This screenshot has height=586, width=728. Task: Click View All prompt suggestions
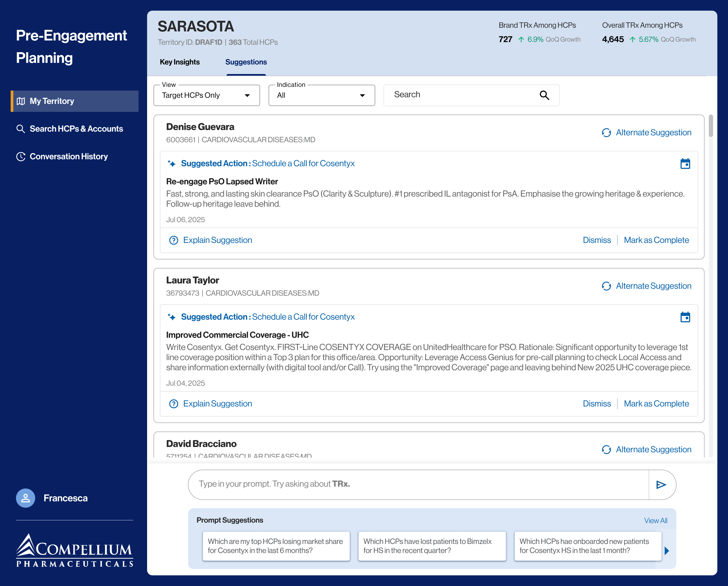[x=656, y=520]
